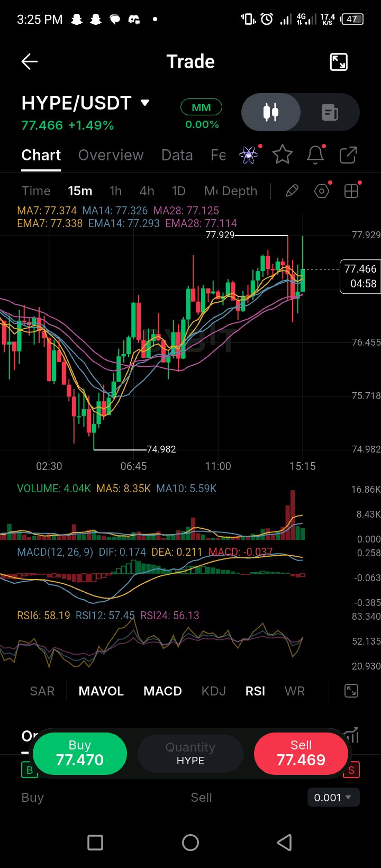Screen dimensions: 381x868
Task: Expand the HYPE/USDT pair selector arrow
Action: coord(145,103)
